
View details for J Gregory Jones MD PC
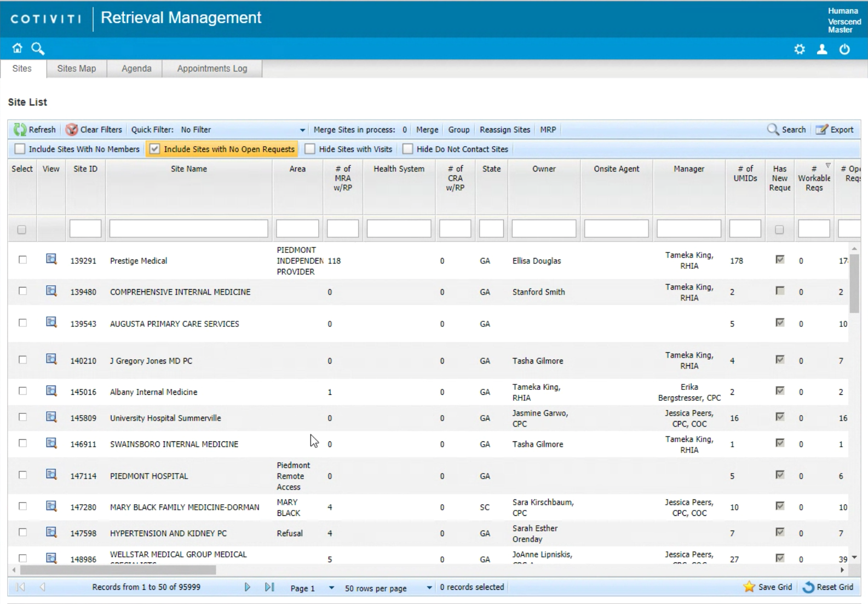point(51,359)
